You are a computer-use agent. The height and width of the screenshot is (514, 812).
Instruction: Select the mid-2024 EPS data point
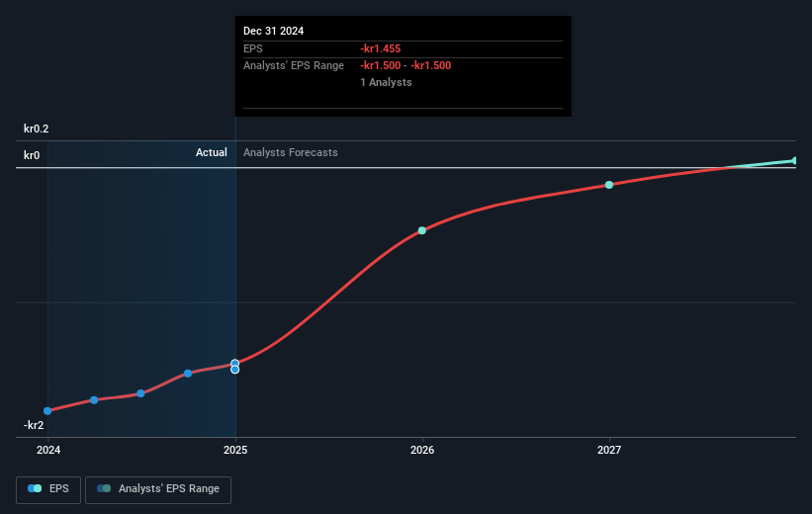click(x=140, y=393)
